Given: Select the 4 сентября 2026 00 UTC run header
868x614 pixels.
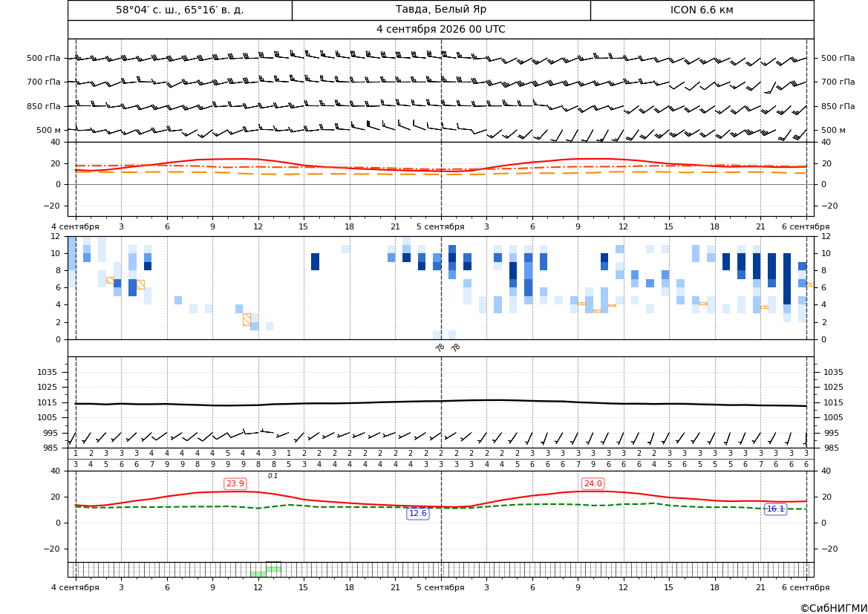Looking at the screenshot, I should [440, 30].
